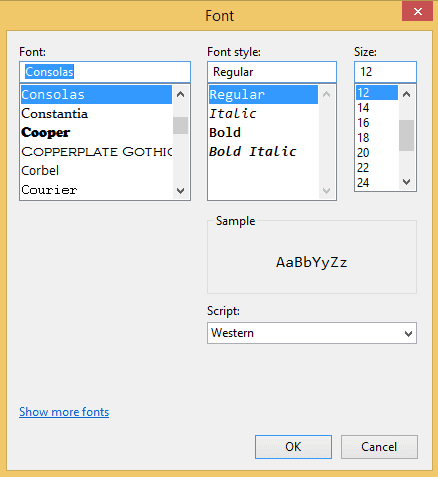Click font list scroll up arrow
This screenshot has width=438, height=477.
[x=181, y=94]
